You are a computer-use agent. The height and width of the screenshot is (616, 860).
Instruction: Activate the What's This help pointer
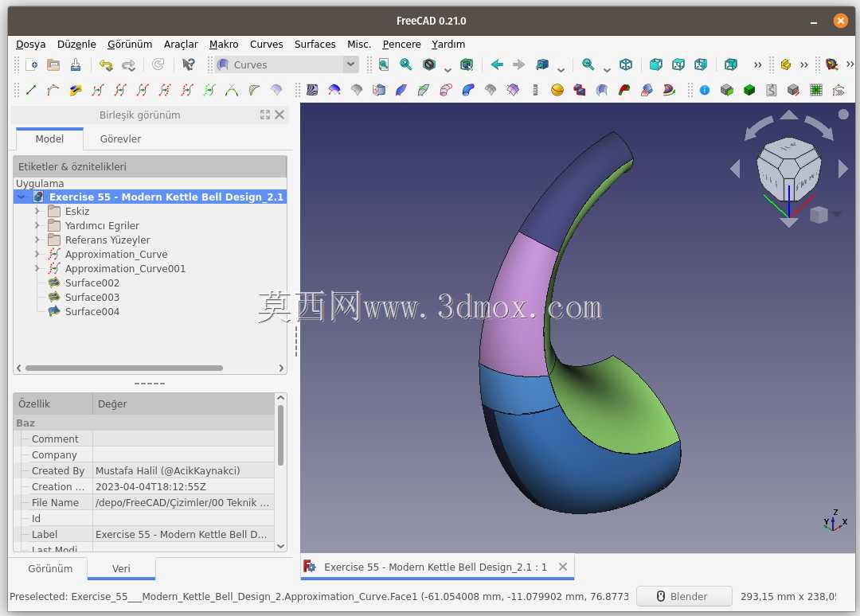point(188,64)
